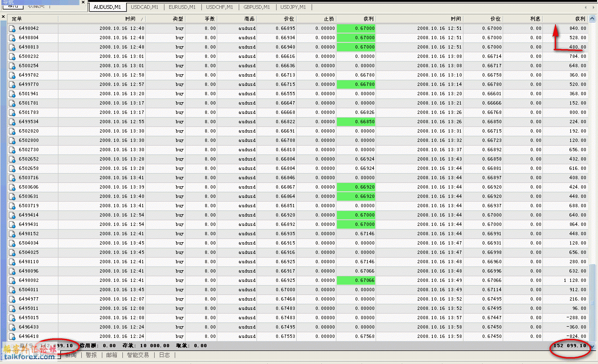The image size is (598, 364).
Task: Sort by the 类型 column header
Action: tap(165, 19)
